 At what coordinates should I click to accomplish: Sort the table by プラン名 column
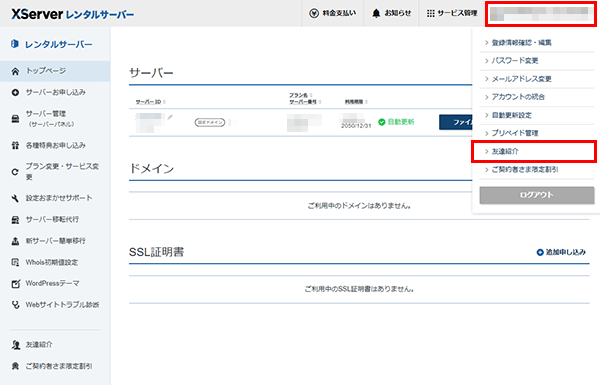click(x=300, y=95)
